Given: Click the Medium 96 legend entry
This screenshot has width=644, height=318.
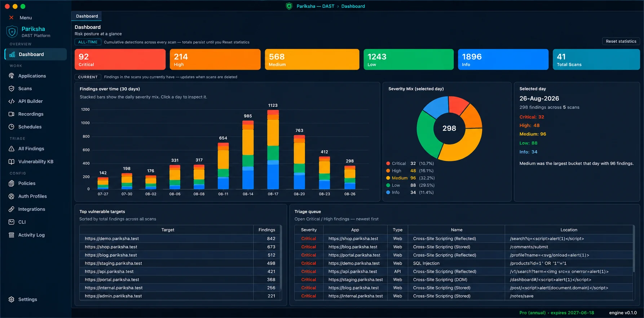Looking at the screenshot, I should pos(410,178).
